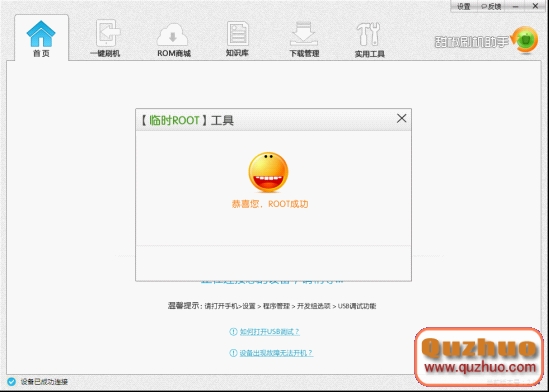Image resolution: width=549 pixels, height=392 pixels.
Task: Click the 甜椒刷机助手 green pepper logo
Action: click(x=524, y=40)
